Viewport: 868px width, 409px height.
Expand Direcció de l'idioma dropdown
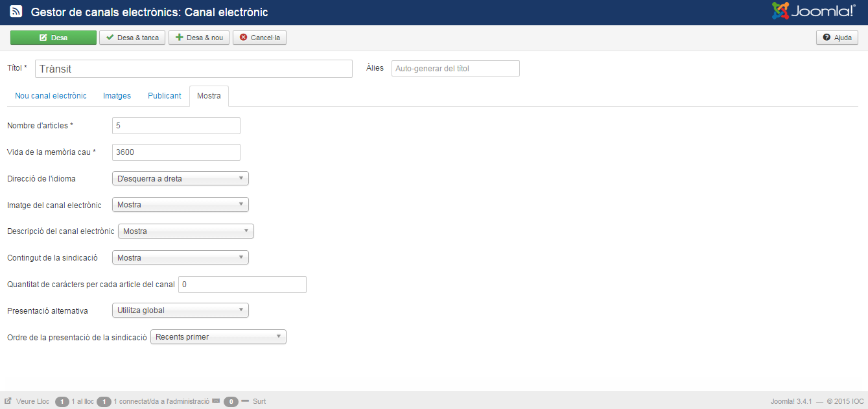[180, 178]
